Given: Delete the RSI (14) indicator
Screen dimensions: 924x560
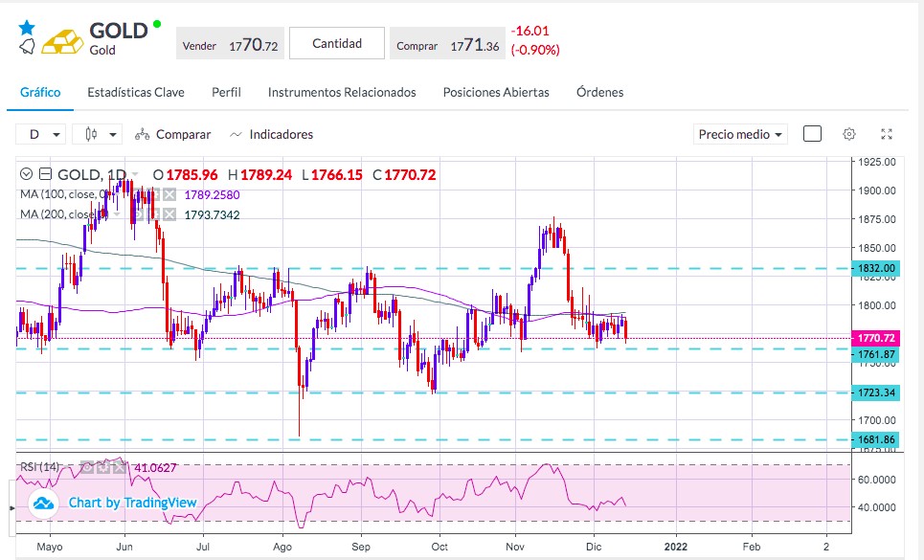Looking at the screenshot, I should pyautogui.click(x=119, y=467).
